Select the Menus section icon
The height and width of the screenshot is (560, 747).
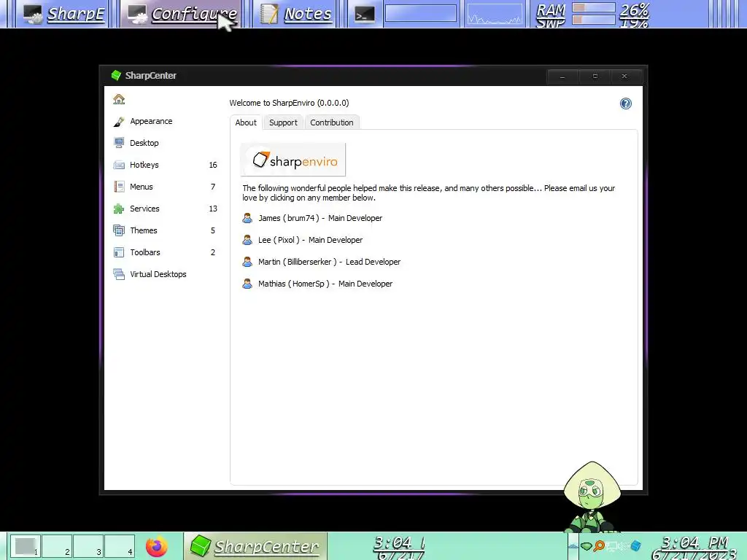click(119, 187)
